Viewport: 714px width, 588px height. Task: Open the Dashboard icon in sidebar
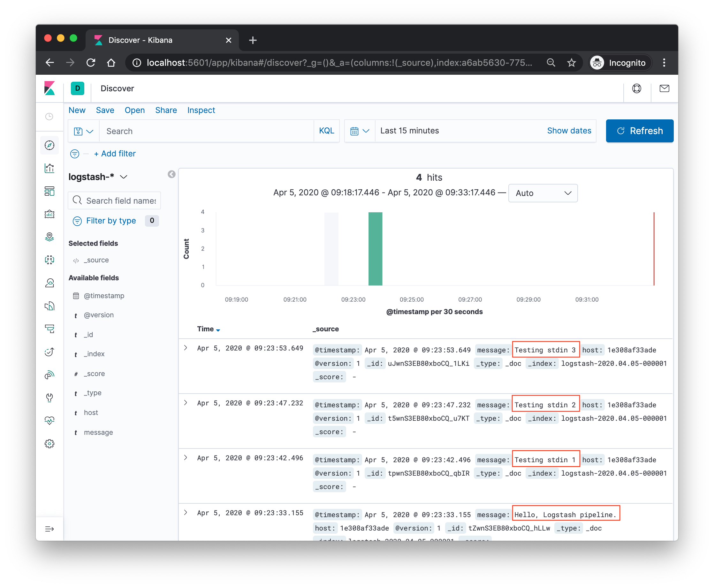[x=49, y=191]
